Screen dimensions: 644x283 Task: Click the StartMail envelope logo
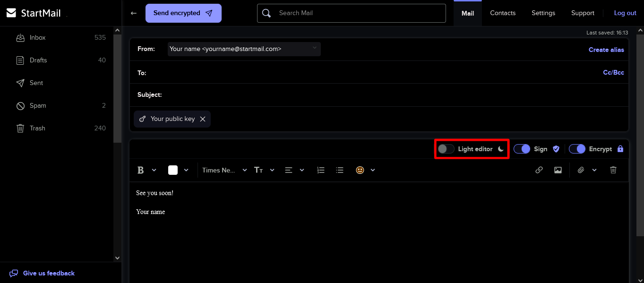[x=11, y=13]
